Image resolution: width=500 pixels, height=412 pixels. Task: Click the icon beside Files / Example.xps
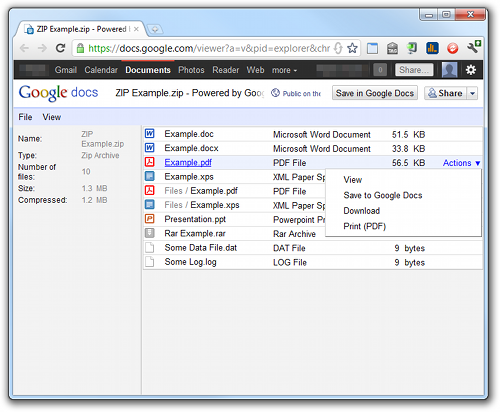[150, 204]
